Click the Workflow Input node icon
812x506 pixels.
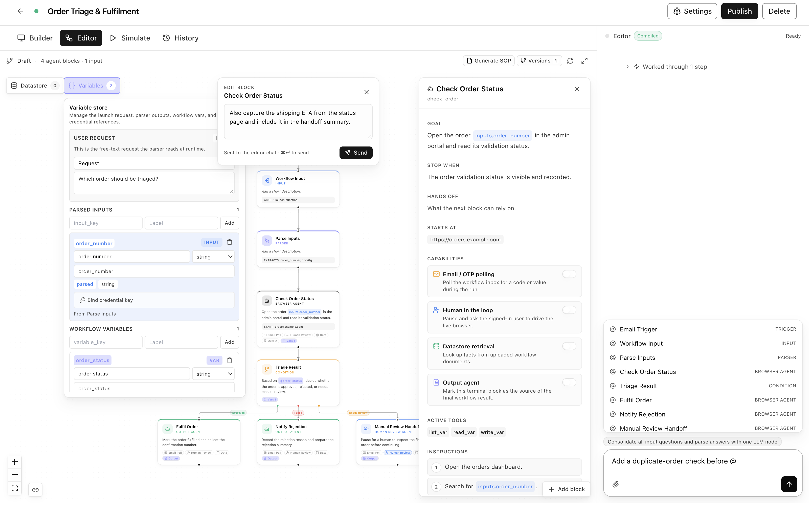tap(268, 181)
